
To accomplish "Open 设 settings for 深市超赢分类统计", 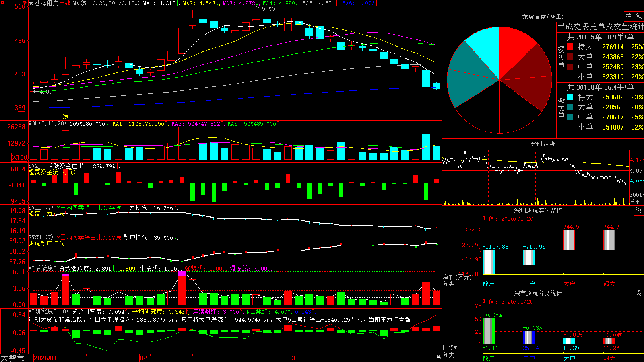I will click(639, 293).
